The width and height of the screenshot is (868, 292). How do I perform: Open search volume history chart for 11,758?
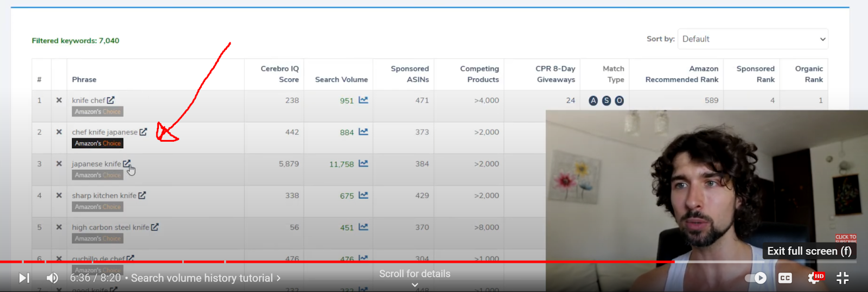coord(363,163)
